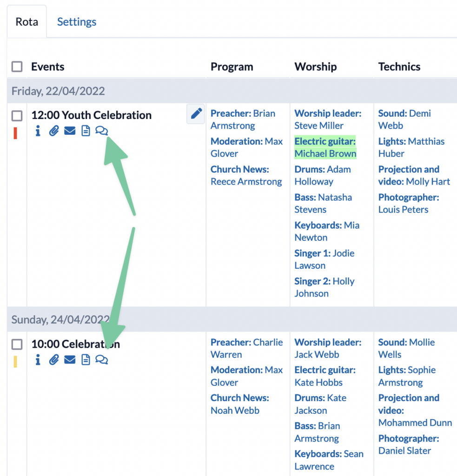Send email for 12:00 Youth Celebration
Screen dimensions: 457x476
(70, 131)
